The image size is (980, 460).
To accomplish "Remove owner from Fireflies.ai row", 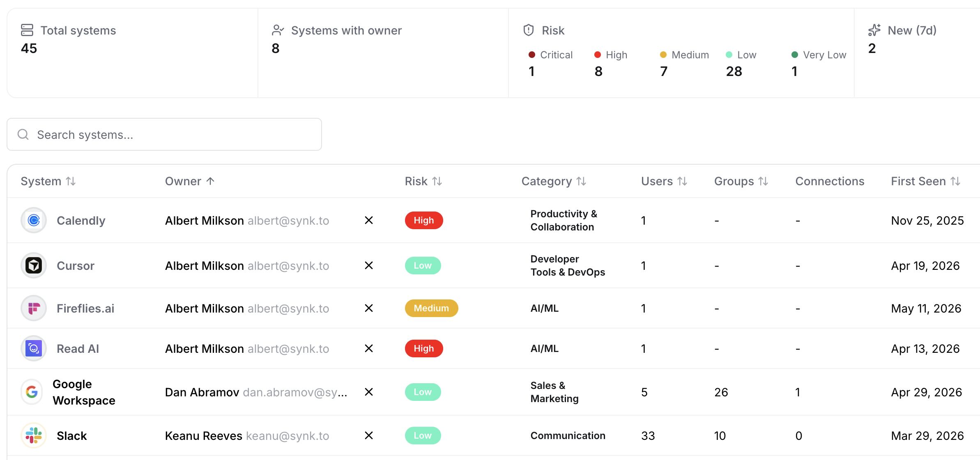I will tap(369, 308).
